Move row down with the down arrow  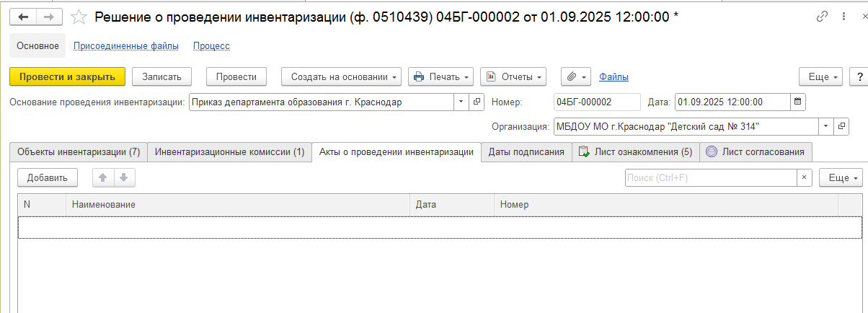point(123,177)
